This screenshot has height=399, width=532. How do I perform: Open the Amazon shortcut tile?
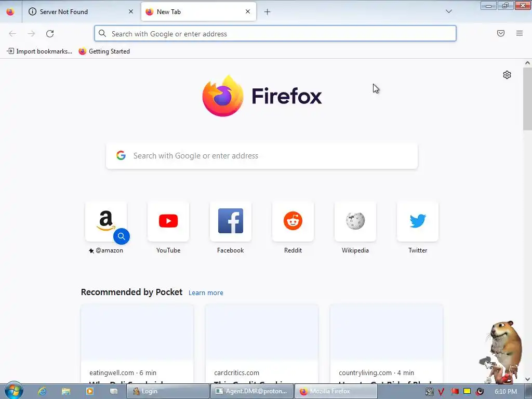click(x=106, y=221)
